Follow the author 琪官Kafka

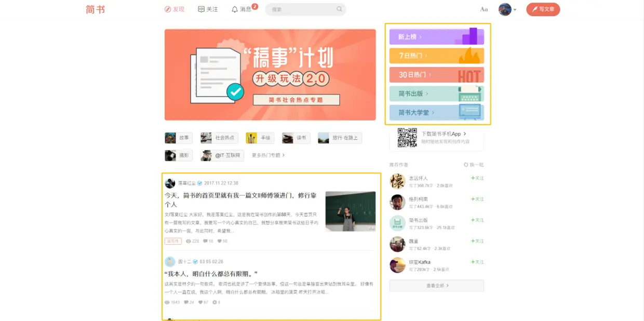pos(477,262)
